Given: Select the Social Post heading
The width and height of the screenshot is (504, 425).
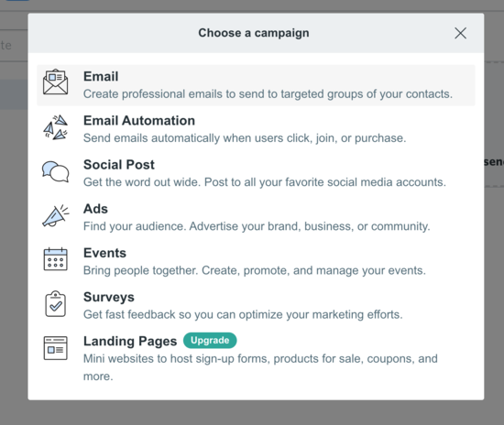Looking at the screenshot, I should tap(119, 165).
